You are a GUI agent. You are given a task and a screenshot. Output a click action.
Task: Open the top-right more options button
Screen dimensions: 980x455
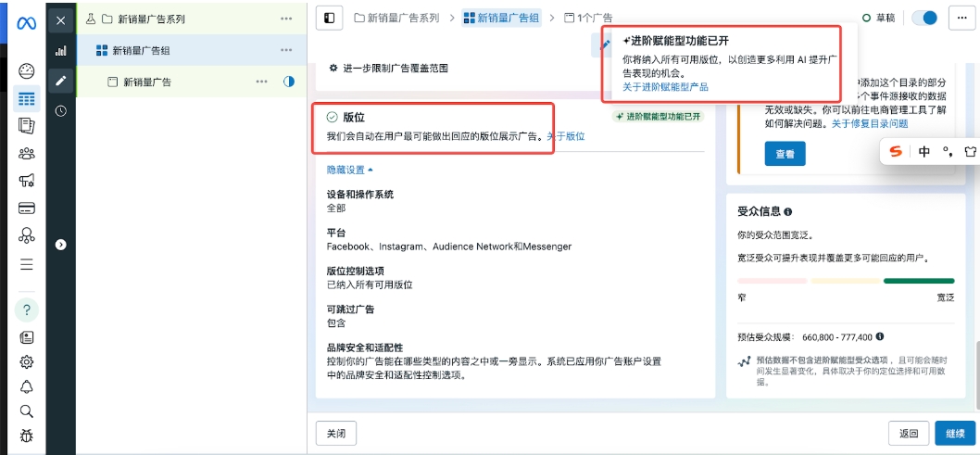(961, 19)
